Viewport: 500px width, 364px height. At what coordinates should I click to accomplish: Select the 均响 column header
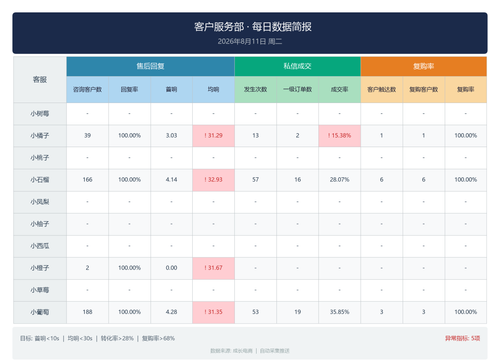click(x=213, y=89)
